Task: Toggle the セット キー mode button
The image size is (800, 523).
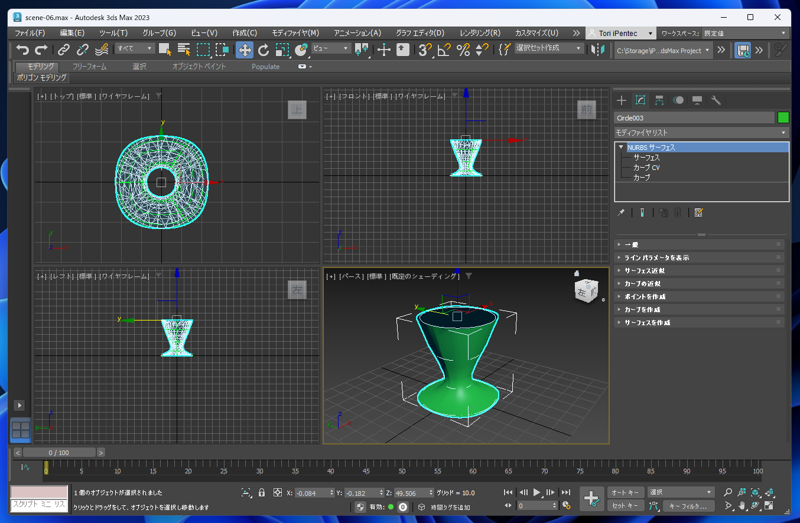Action: [625, 506]
